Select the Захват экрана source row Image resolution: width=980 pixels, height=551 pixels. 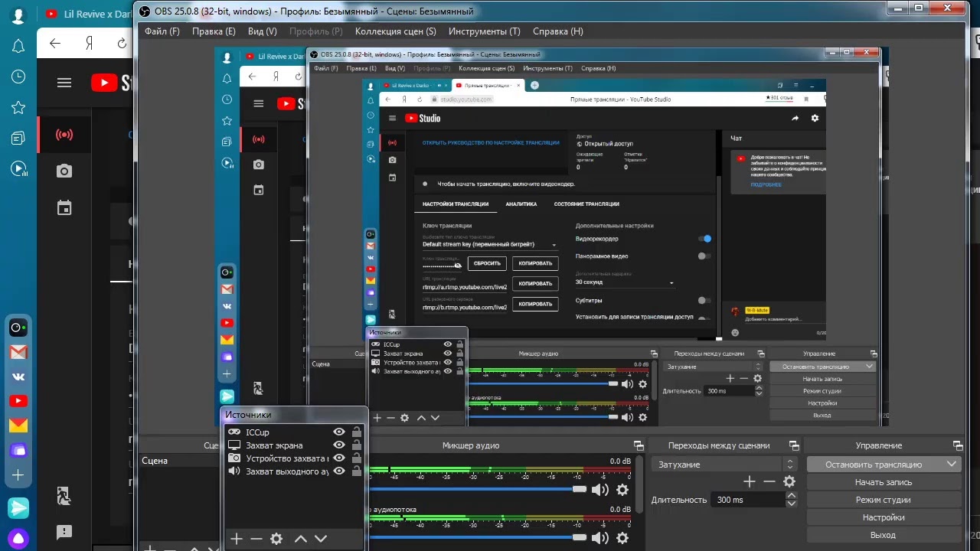click(294, 445)
